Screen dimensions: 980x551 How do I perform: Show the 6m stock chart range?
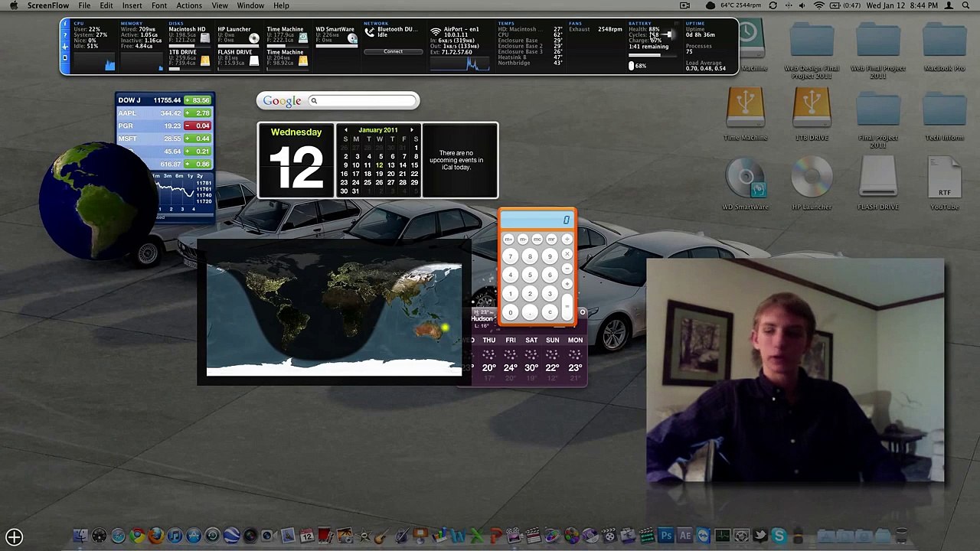tap(179, 176)
